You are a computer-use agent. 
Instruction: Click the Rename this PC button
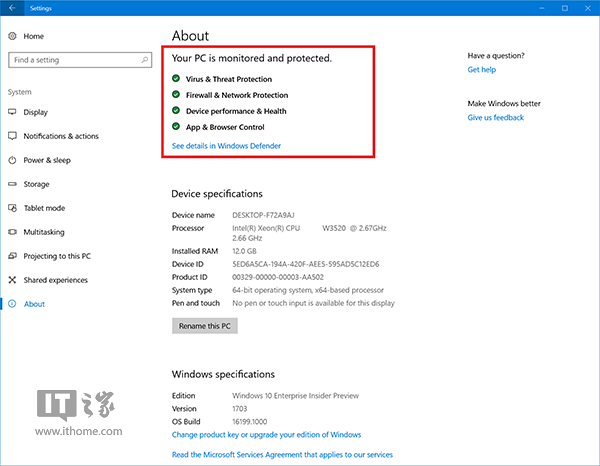(x=205, y=326)
